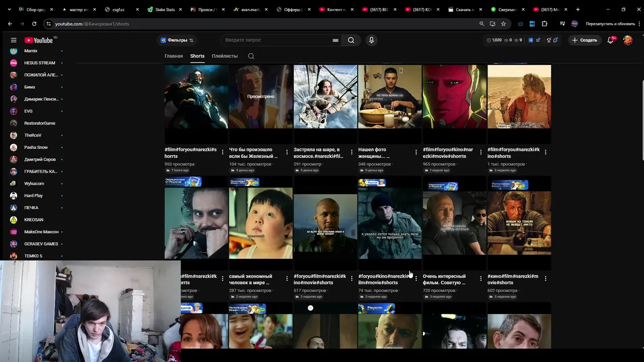Click the '74 тыс. просмотров' view count text

pos(378,291)
